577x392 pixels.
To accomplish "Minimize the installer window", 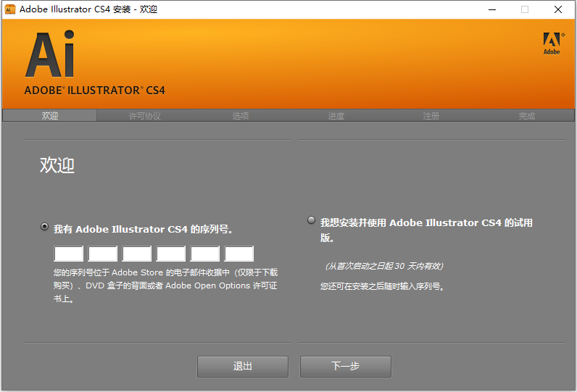I will click(x=492, y=9).
